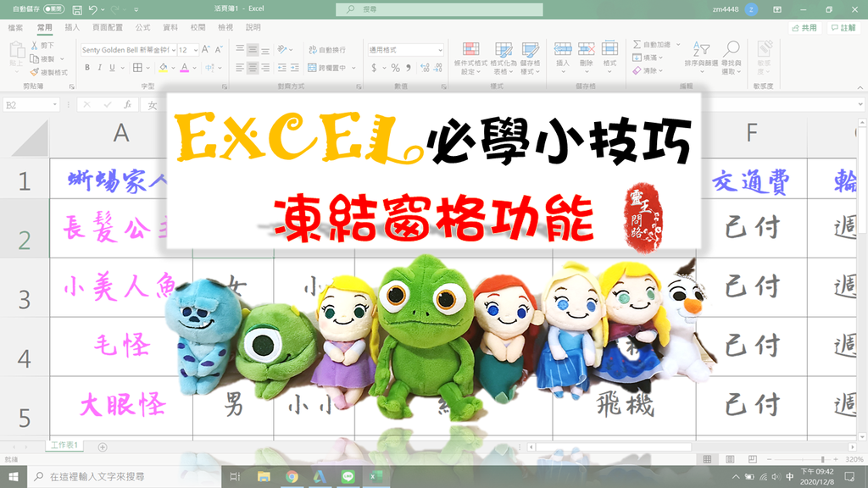Viewport: 868px width, 488px height.
Task: Click the Share (共用) button
Action: (804, 28)
